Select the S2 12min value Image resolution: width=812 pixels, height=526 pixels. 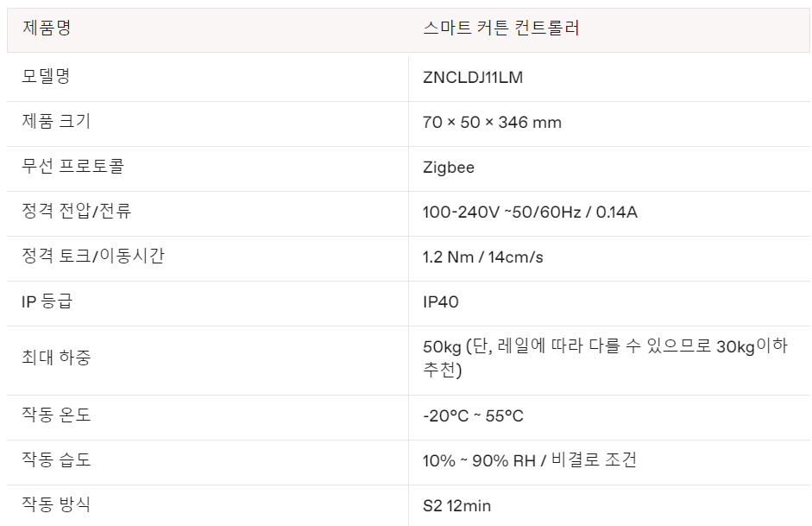pyautogui.click(x=456, y=506)
